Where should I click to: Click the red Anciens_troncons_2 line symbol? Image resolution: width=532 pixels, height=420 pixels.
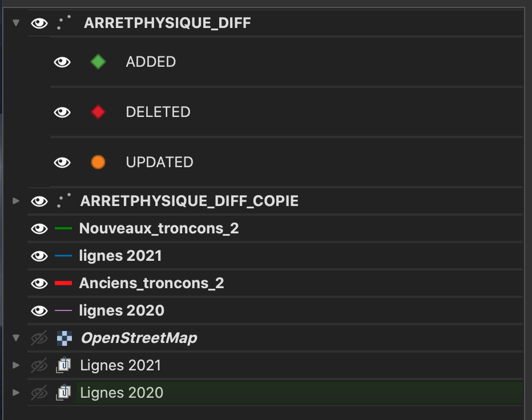click(x=63, y=283)
